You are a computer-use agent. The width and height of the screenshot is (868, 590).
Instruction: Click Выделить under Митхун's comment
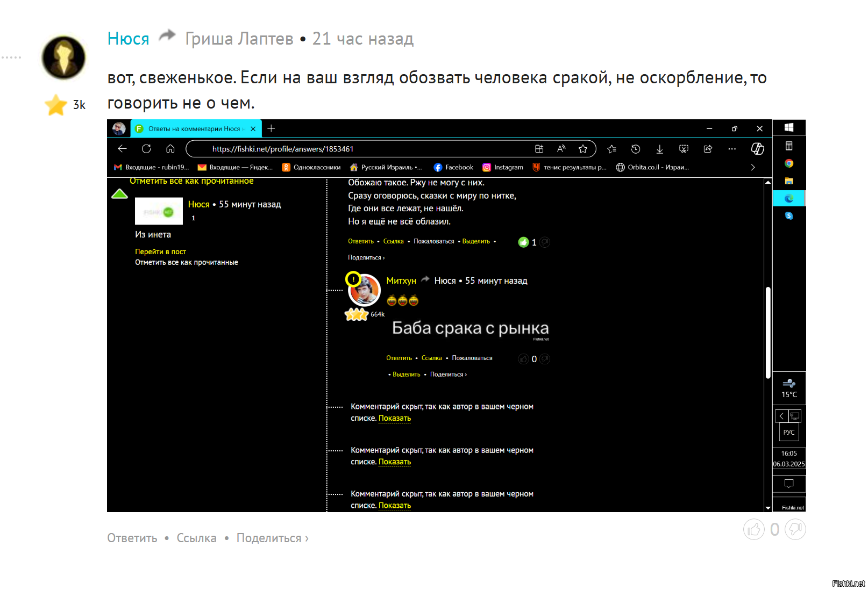point(407,375)
